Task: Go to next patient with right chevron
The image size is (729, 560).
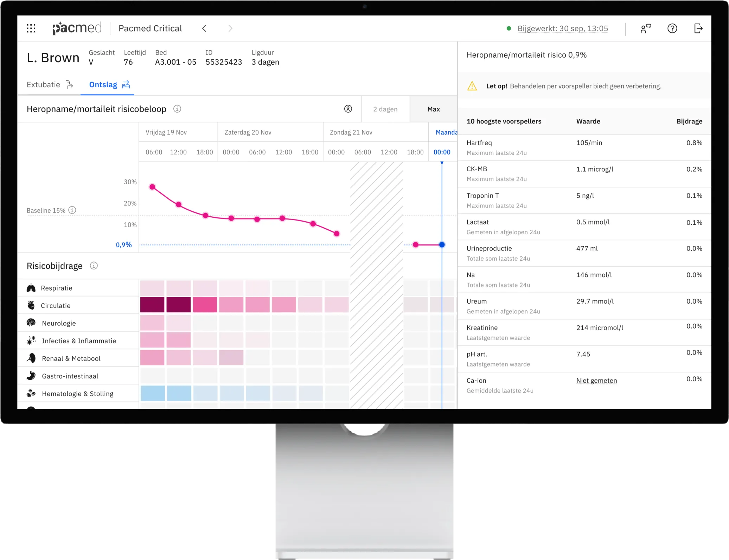Action: coord(230,28)
